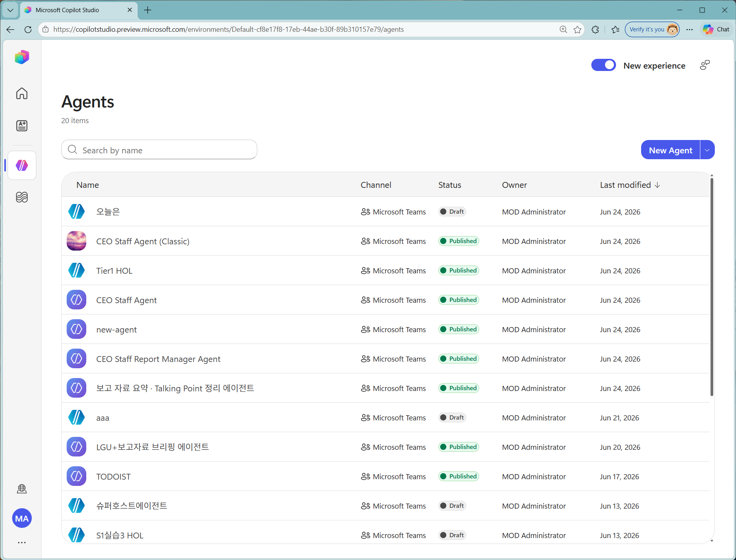
Task: Sort by the Channel column header
Action: point(376,185)
